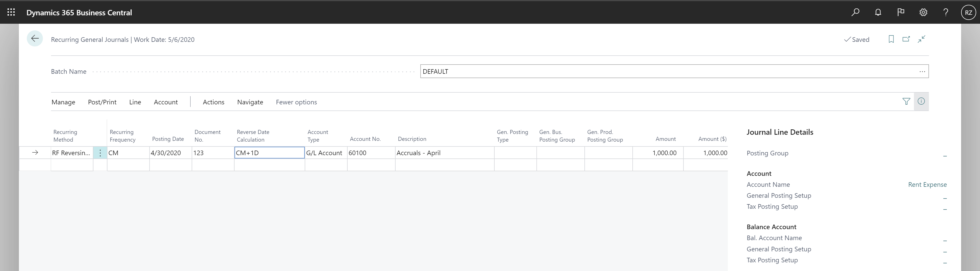Click the Rent Expense account name link

pos(927,184)
